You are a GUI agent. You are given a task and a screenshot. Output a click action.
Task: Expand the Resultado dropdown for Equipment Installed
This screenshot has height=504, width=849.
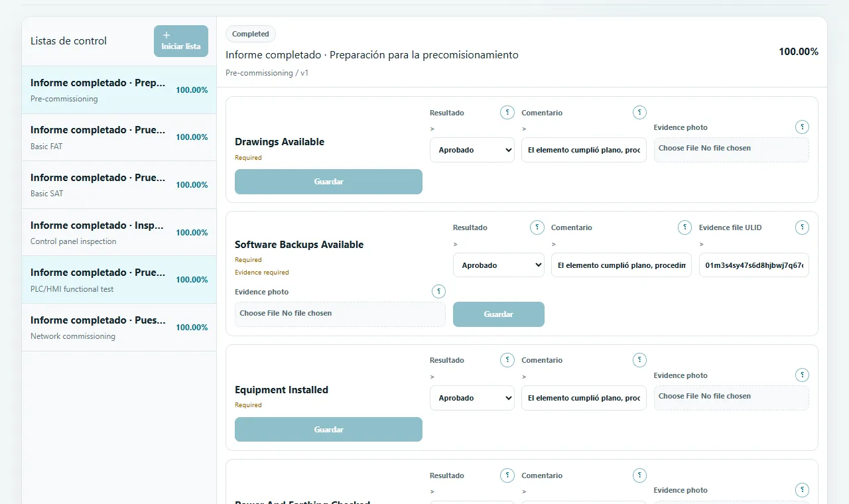472,398
